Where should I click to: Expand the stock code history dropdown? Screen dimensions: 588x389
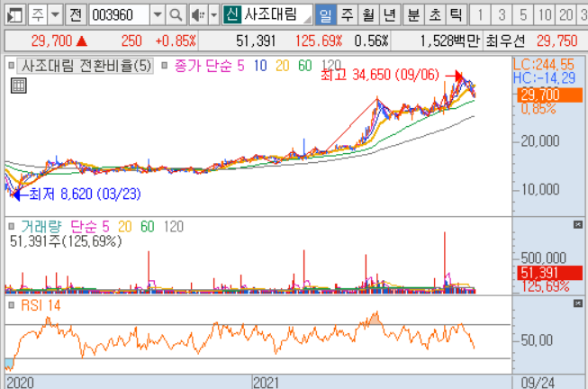158,15
